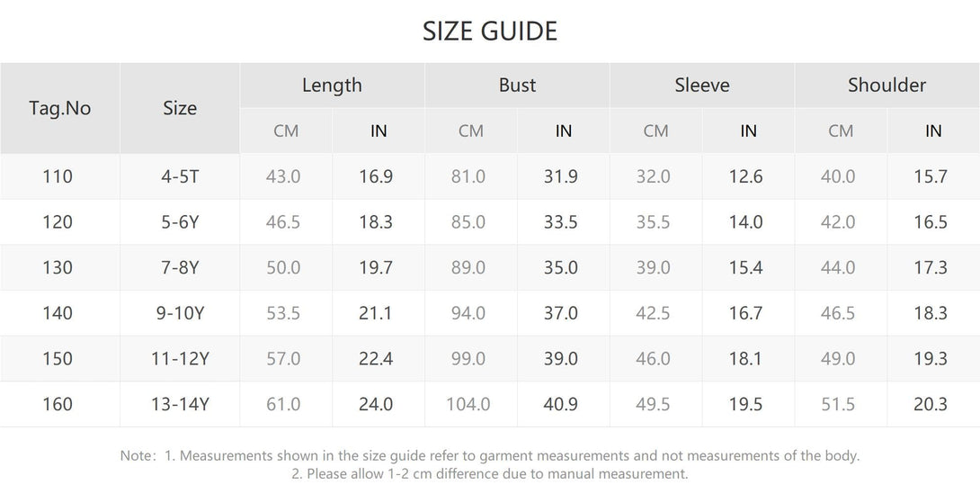Screen dimensions: 980x503
Task: Click the Bust column header
Action: coord(517,85)
